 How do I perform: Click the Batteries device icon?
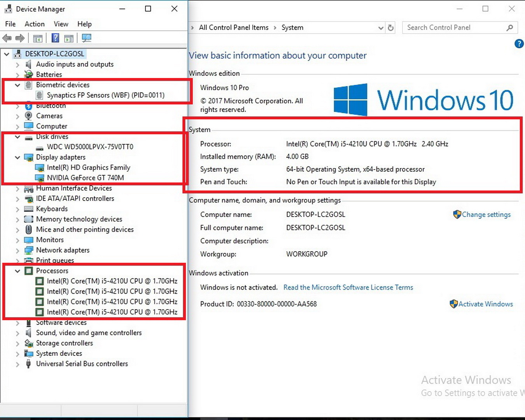28,74
